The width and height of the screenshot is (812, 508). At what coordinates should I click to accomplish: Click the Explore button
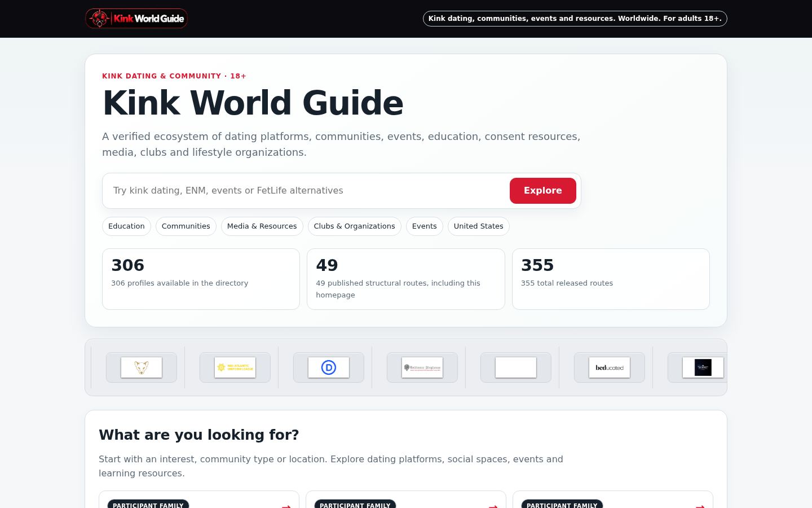point(543,191)
